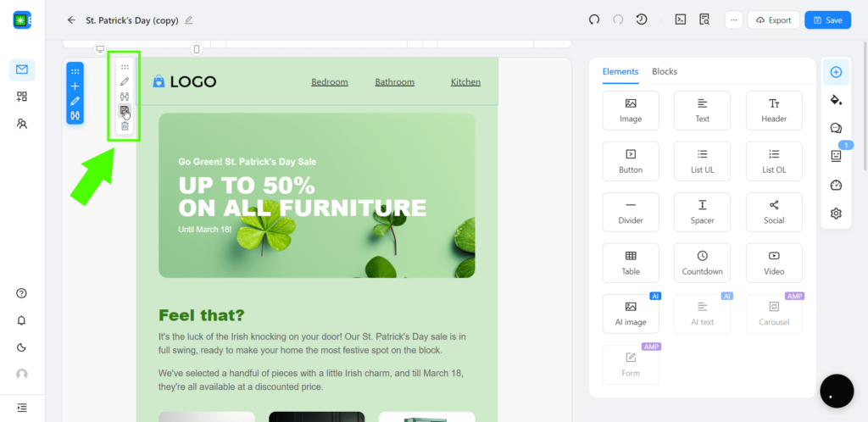This screenshot has height=422, width=868.
Task: Insert the Video element
Action: coord(774,264)
